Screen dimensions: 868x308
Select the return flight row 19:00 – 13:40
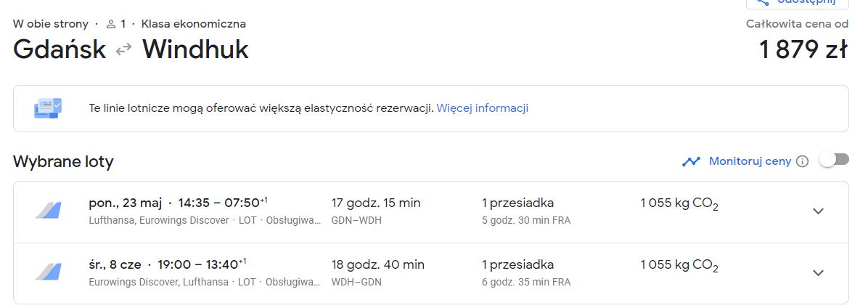(x=430, y=274)
